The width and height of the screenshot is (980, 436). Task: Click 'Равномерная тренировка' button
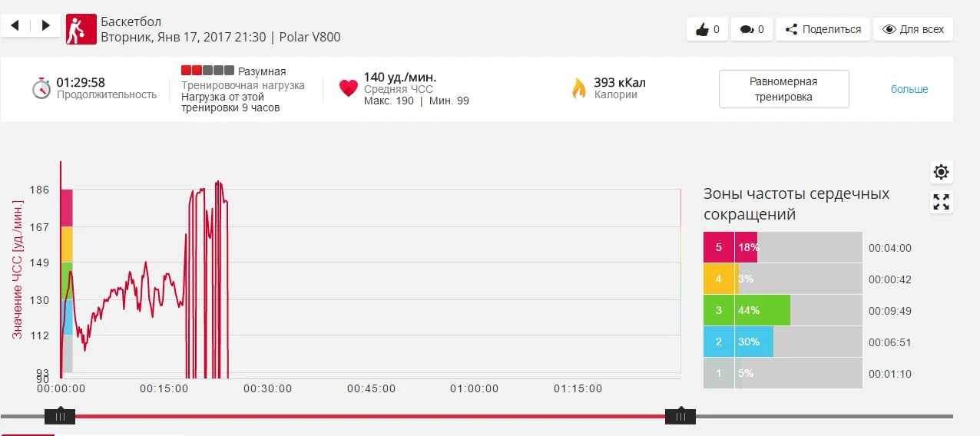point(783,89)
